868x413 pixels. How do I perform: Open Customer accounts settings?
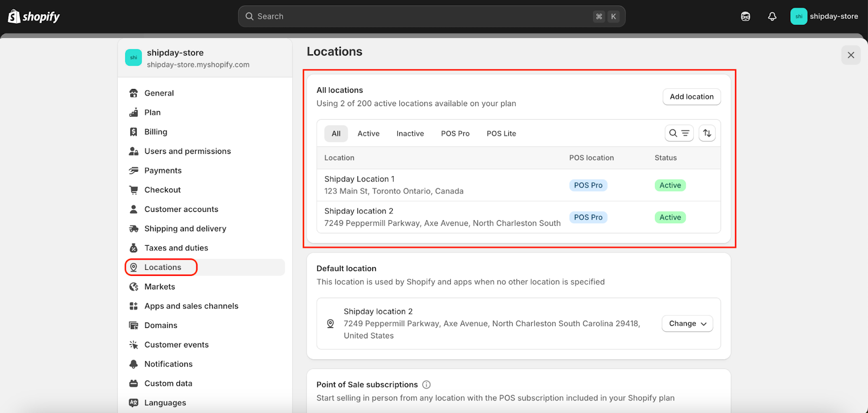(x=205, y=209)
